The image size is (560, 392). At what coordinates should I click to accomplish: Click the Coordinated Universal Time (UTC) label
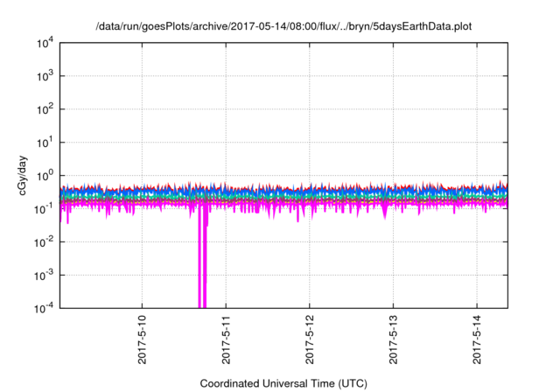[283, 383]
